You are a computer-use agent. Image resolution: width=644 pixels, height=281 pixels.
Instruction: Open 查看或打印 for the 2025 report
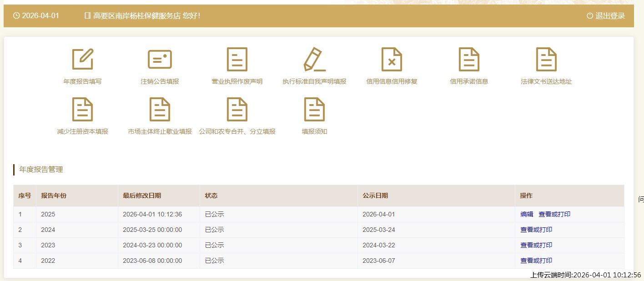[x=554, y=214]
